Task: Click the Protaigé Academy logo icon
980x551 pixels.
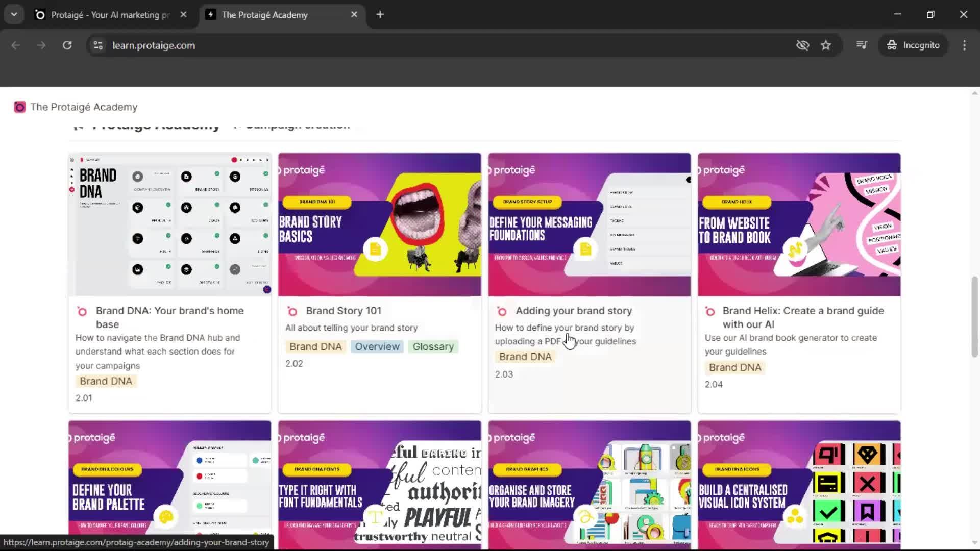Action: coord(19,107)
